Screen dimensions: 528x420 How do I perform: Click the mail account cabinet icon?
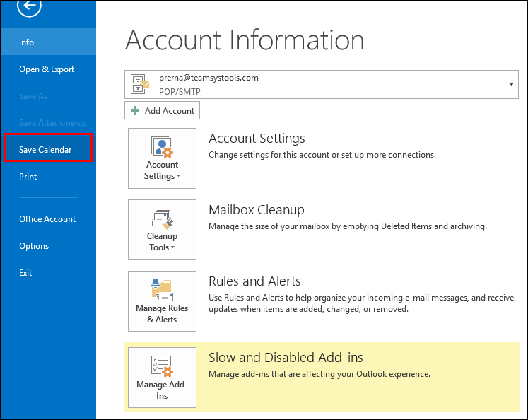[x=140, y=84]
